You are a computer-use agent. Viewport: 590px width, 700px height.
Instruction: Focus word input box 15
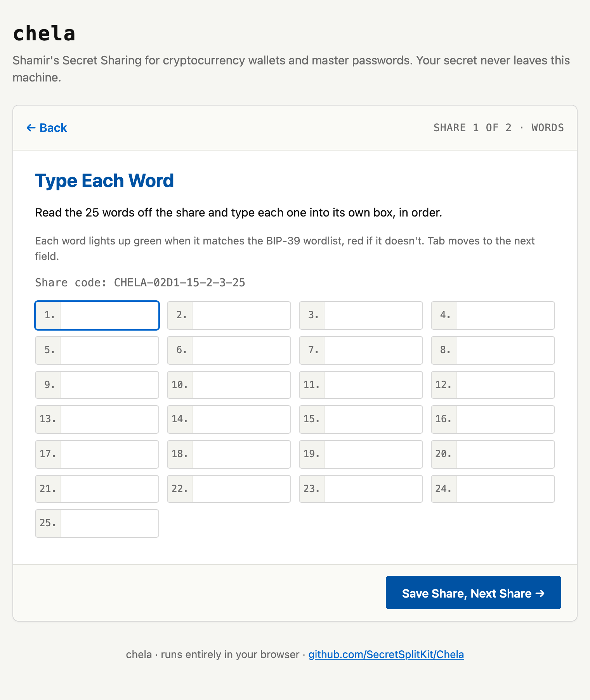pyautogui.click(x=374, y=419)
